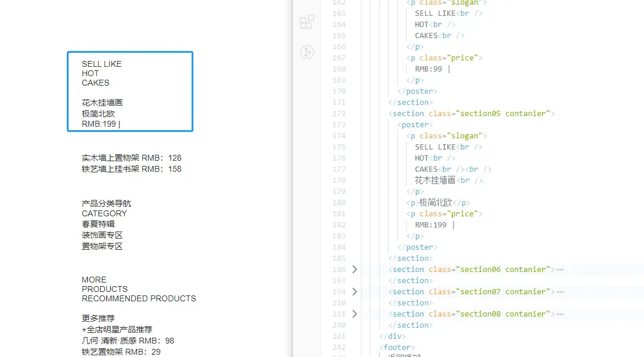Viewport: 644px width, 357px height.
Task: Click the ellipsis after section08 contanier tag
Action: [560, 314]
